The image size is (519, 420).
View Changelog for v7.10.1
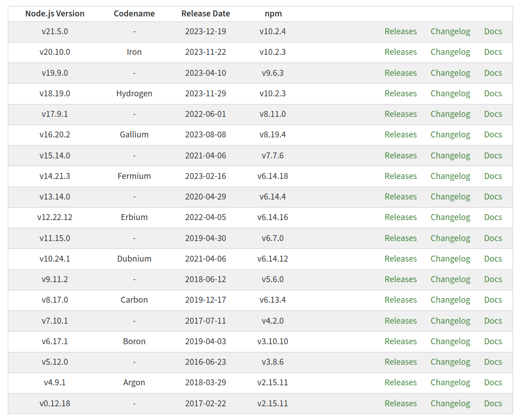(450, 321)
